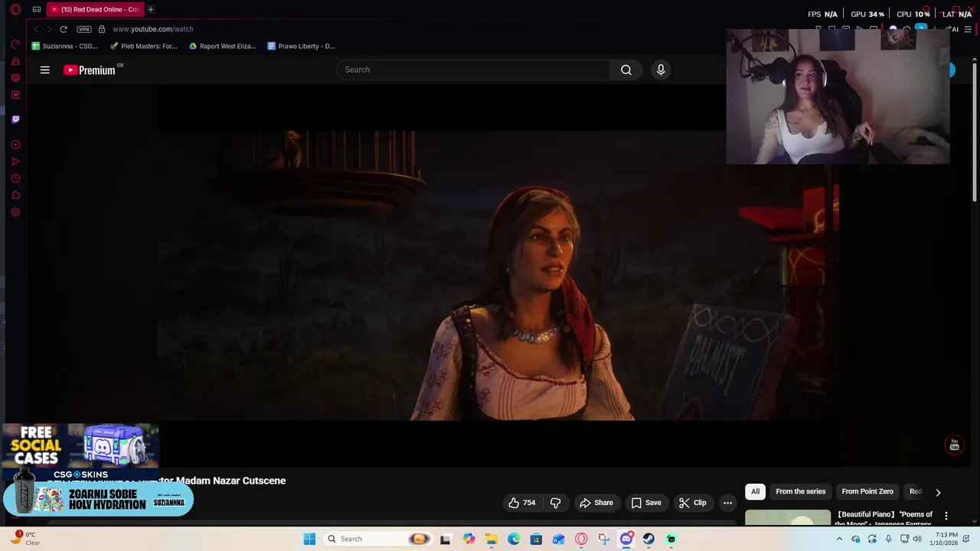The width and height of the screenshot is (980, 551).
Task: Open Beautiful Piano recommended video thumbnail
Action: pos(788,517)
